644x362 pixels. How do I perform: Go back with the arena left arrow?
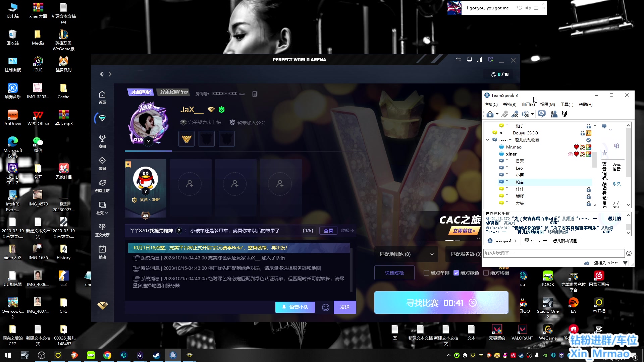coord(102,74)
